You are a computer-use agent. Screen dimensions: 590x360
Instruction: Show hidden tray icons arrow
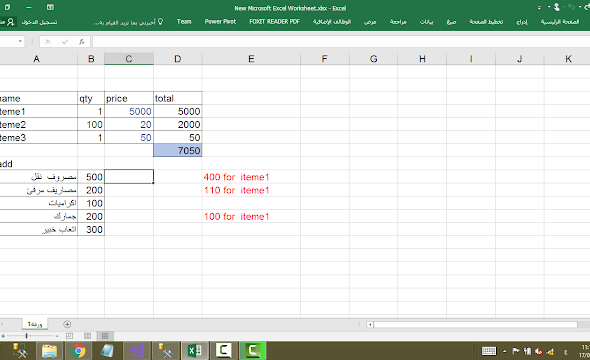point(504,351)
